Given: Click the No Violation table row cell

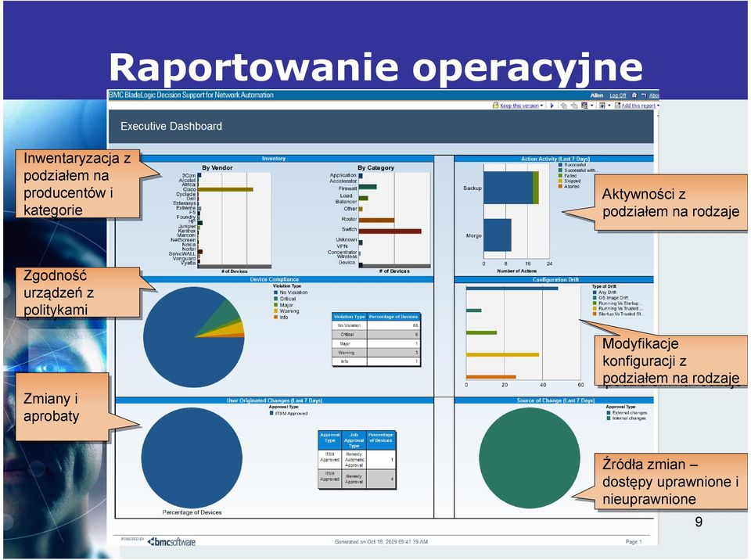Looking at the screenshot, I should (x=349, y=325).
